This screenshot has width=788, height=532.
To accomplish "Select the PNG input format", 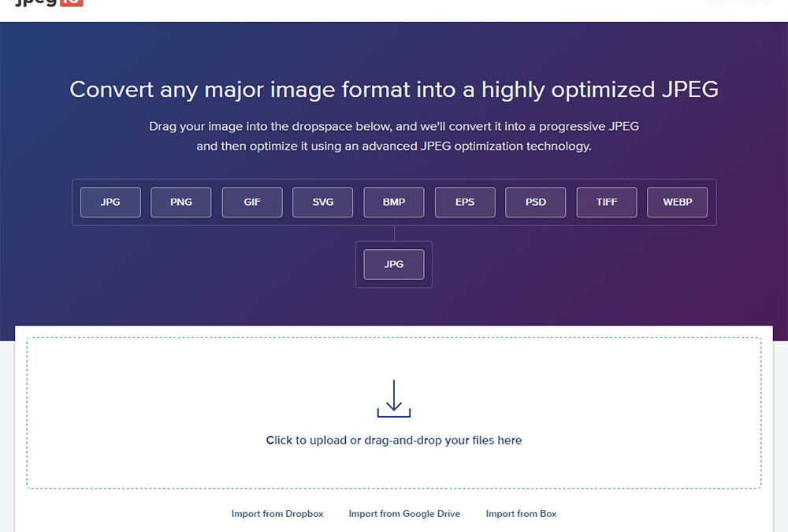I will click(181, 202).
